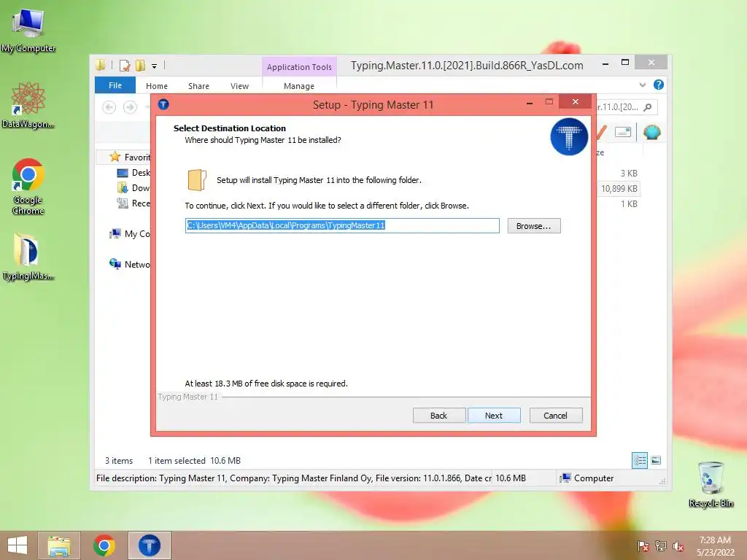Click the 10,899 KB file size cell

pyautogui.click(x=619, y=189)
